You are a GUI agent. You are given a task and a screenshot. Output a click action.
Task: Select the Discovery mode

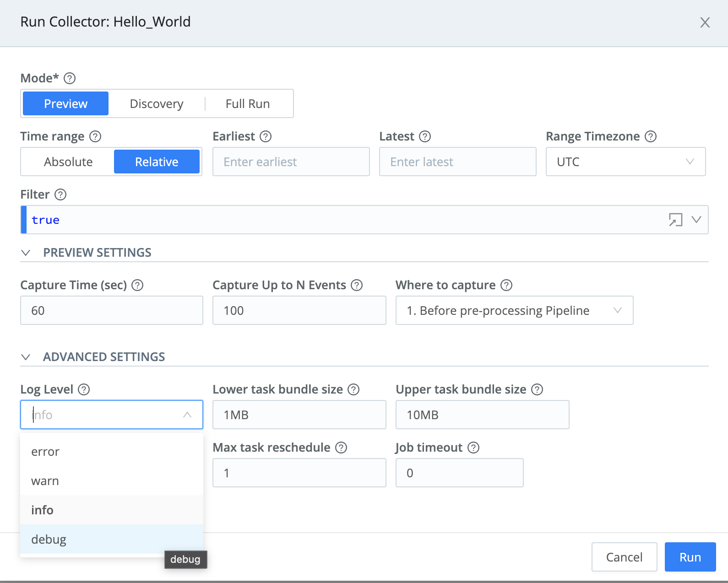[157, 104]
